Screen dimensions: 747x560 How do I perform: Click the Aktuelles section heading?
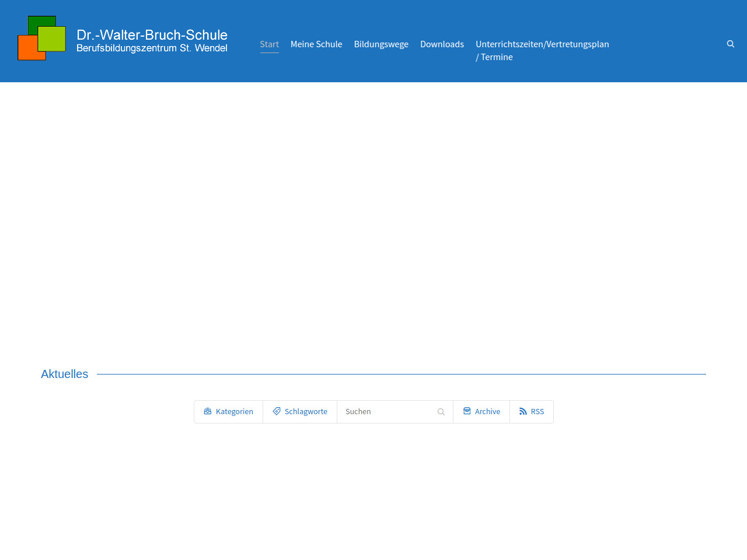pyautogui.click(x=64, y=374)
